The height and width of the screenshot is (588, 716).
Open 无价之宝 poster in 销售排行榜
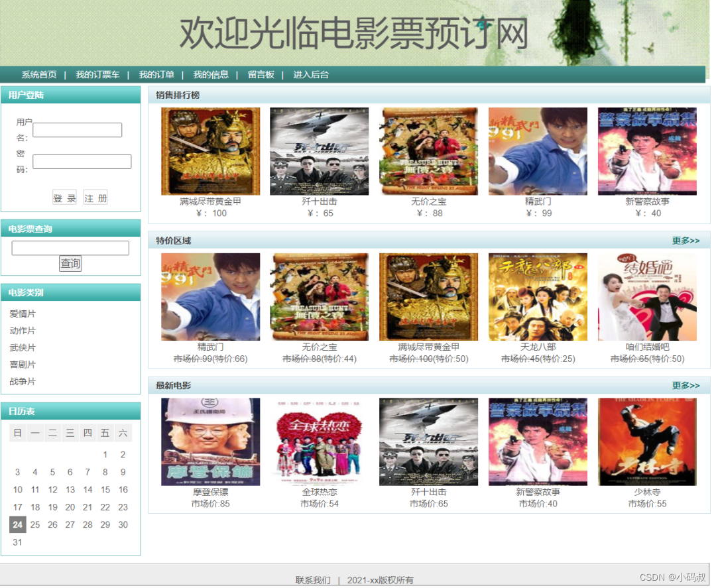pyautogui.click(x=428, y=151)
